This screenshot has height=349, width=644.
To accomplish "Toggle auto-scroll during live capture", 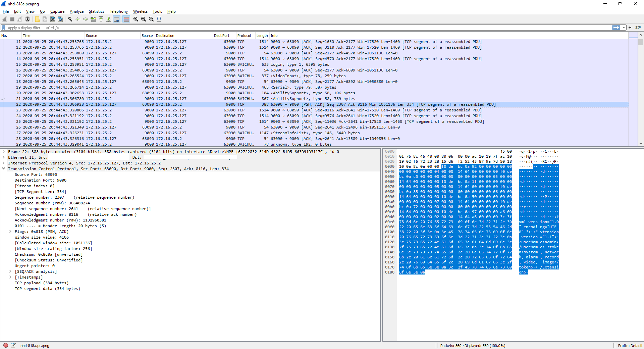I will coord(117,19).
